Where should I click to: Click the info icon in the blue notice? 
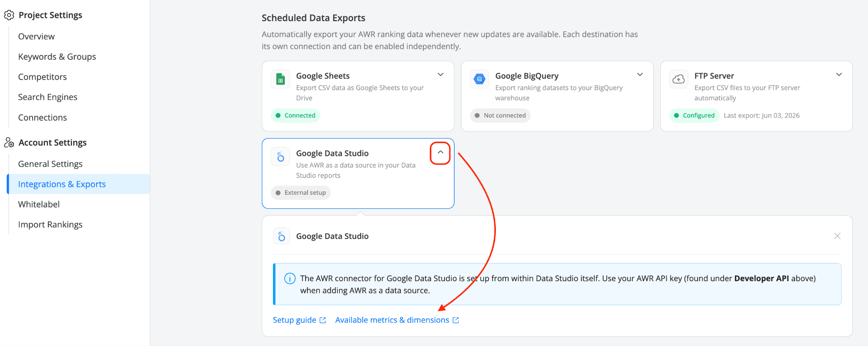tap(290, 278)
